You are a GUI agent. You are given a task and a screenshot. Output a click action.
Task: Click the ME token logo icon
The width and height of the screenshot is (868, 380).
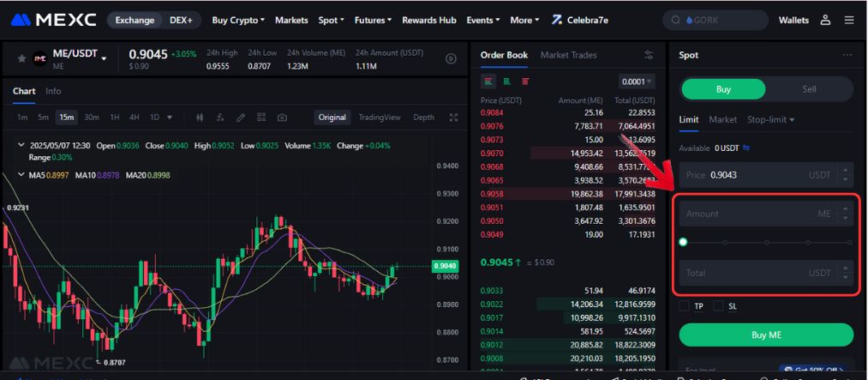[40, 58]
